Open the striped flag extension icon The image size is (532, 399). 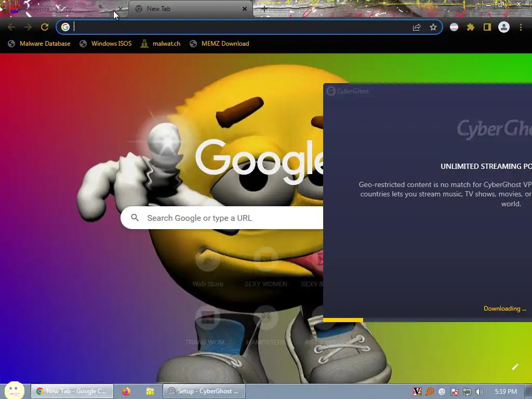(x=454, y=27)
